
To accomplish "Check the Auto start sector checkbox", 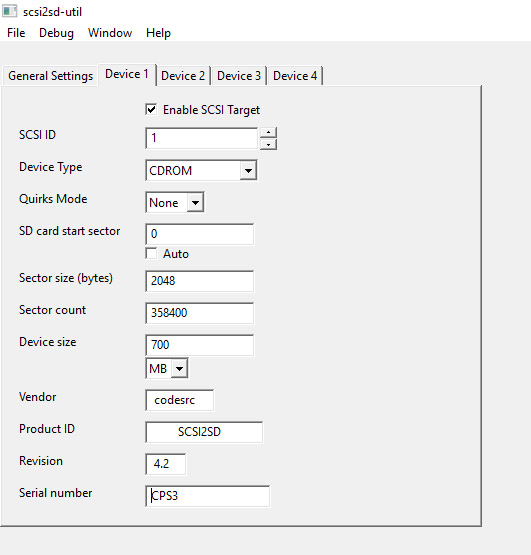I will (151, 253).
